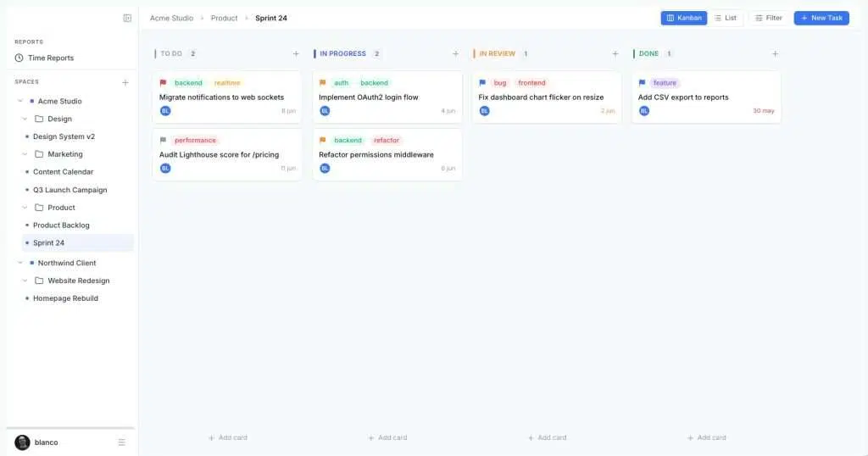Click the orange flag on Refactor permissions card

(x=322, y=141)
